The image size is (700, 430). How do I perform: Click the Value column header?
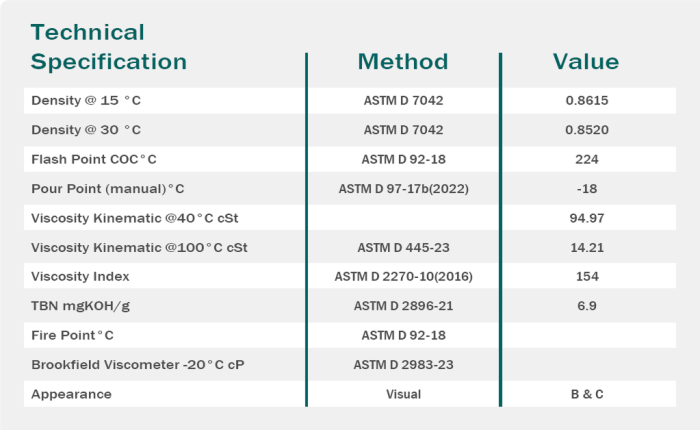pyautogui.click(x=586, y=62)
